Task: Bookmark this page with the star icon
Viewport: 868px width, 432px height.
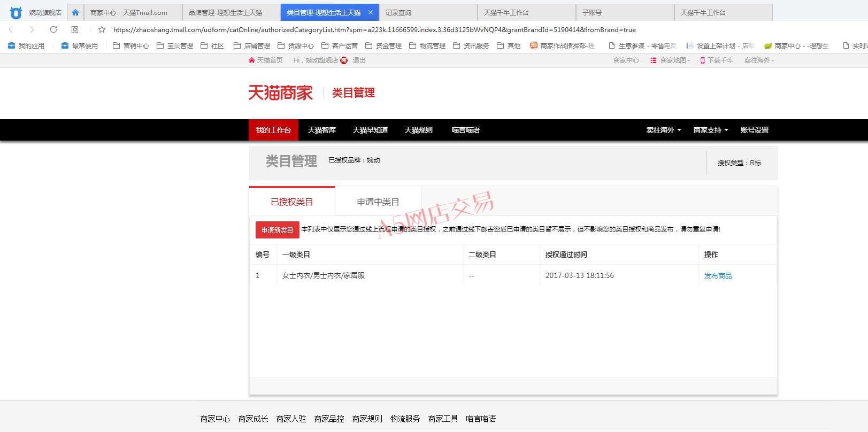Action: tap(102, 29)
